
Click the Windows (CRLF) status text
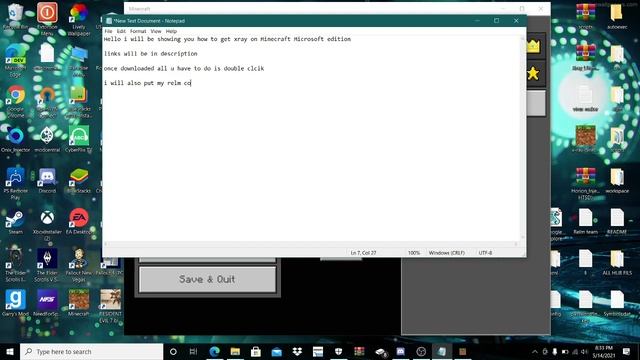click(x=447, y=253)
